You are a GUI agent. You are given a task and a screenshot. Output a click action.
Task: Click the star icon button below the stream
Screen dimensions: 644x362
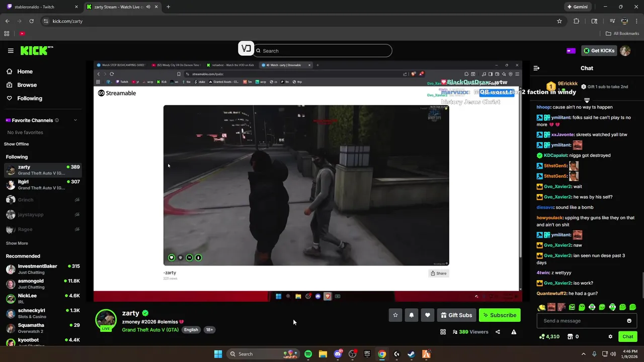click(395, 315)
